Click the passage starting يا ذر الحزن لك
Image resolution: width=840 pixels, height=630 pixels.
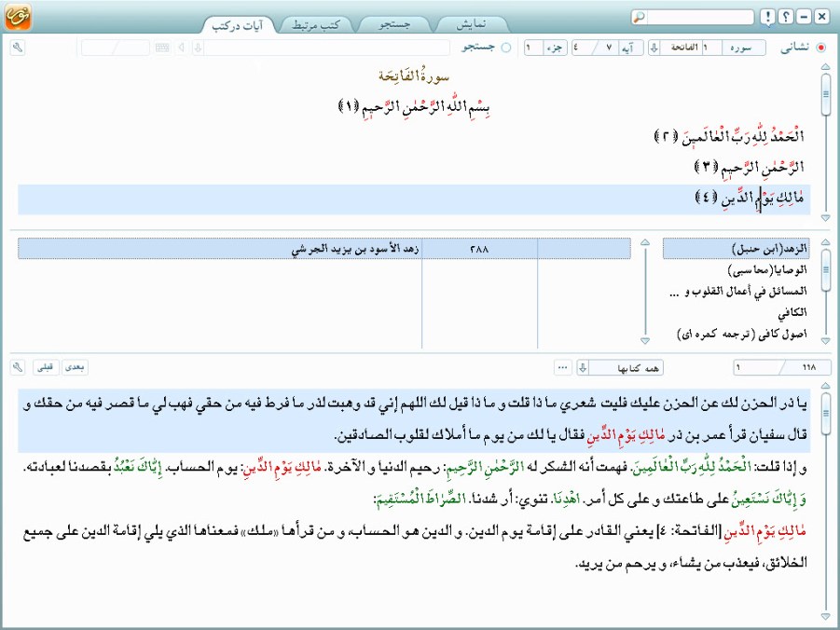tap(414, 420)
